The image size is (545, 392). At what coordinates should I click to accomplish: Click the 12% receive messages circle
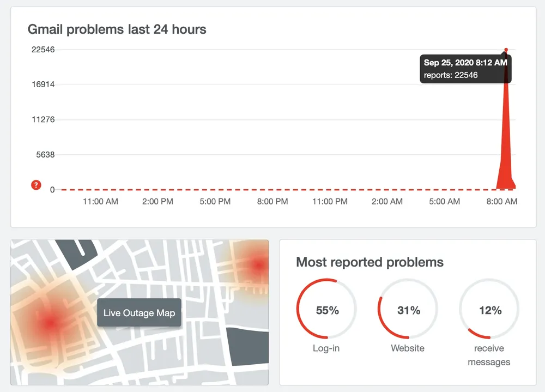489,310
